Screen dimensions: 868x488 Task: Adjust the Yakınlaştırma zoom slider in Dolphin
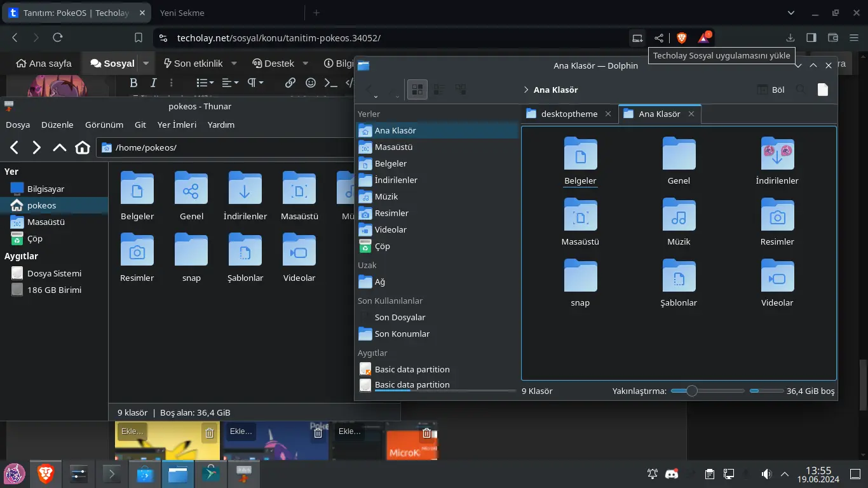(707, 391)
